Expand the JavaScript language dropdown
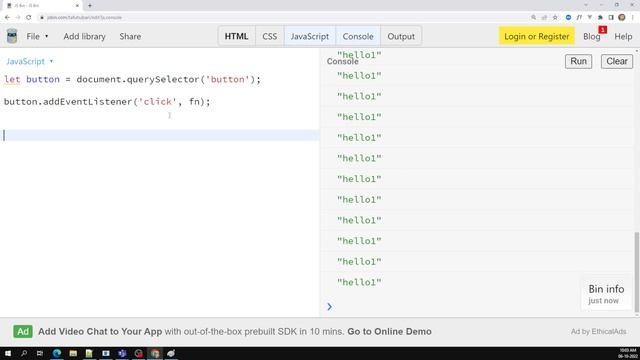 (29, 61)
